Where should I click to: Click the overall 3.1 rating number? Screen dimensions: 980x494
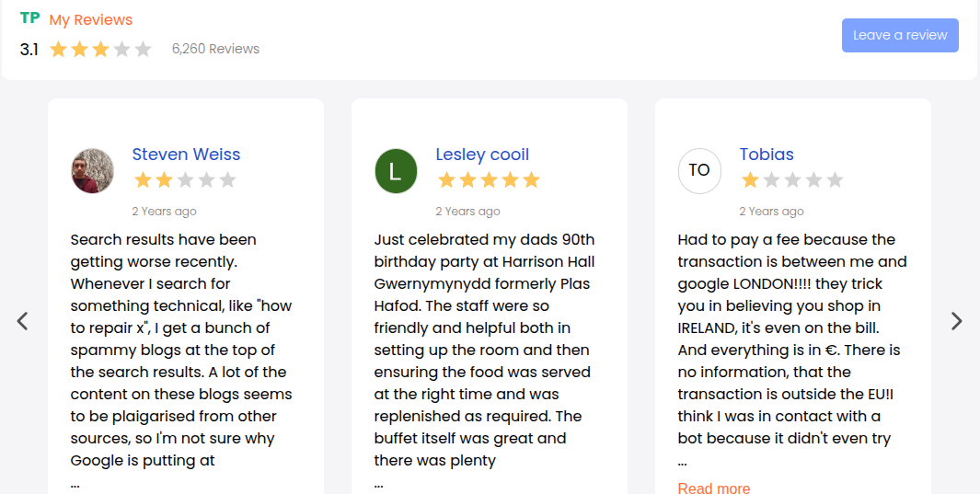(29, 49)
